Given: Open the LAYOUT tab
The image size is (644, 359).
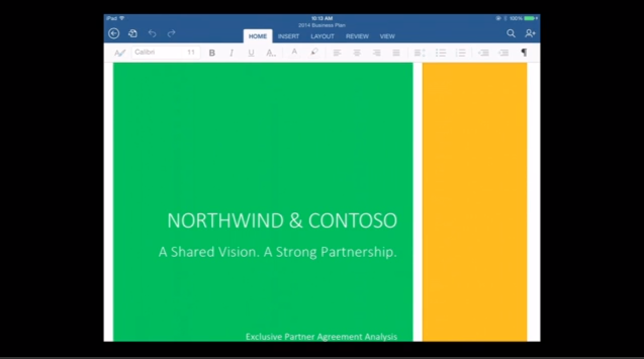Looking at the screenshot, I should coord(323,36).
